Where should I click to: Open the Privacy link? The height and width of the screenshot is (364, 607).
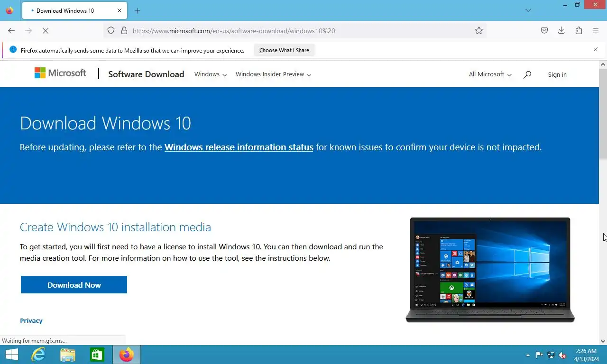31,320
